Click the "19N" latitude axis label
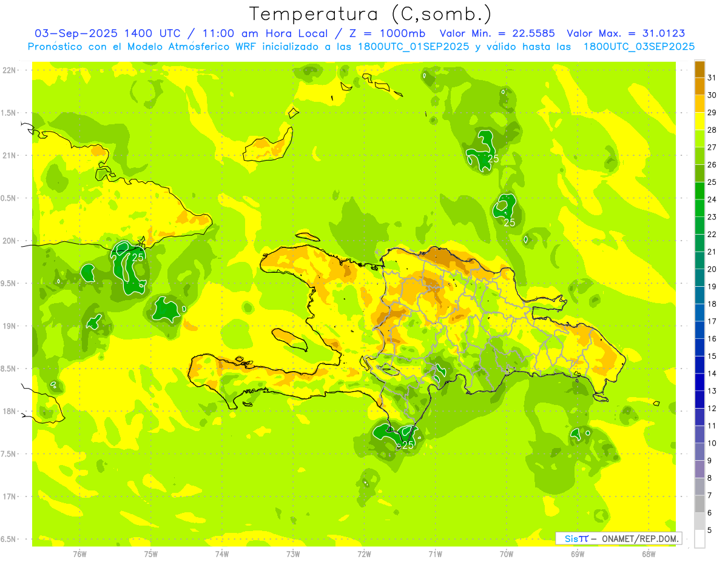The width and height of the screenshot is (728, 562). [x=9, y=326]
